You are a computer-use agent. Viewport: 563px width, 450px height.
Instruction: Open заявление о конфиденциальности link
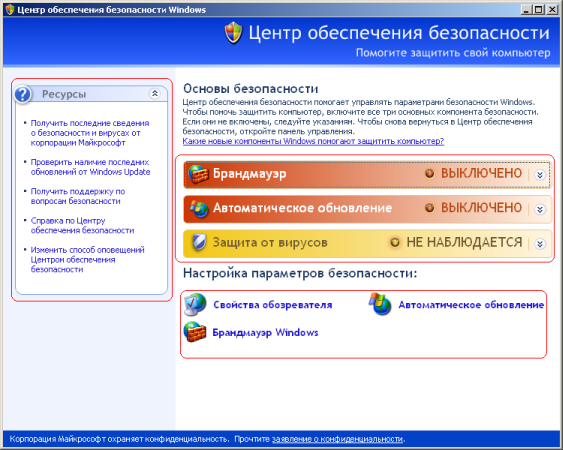pos(337,439)
